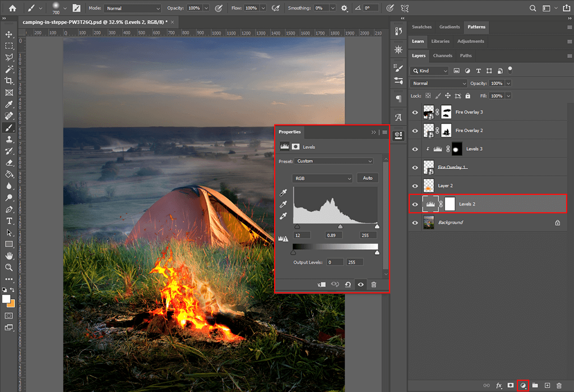574x392 pixels.
Task: Click the Auto button in Levels
Action: tap(367, 178)
